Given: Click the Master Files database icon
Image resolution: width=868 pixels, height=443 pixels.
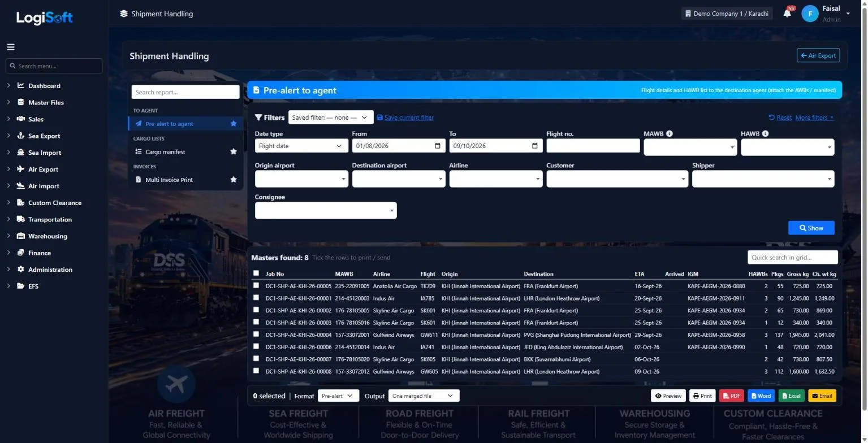Looking at the screenshot, I should click(21, 102).
